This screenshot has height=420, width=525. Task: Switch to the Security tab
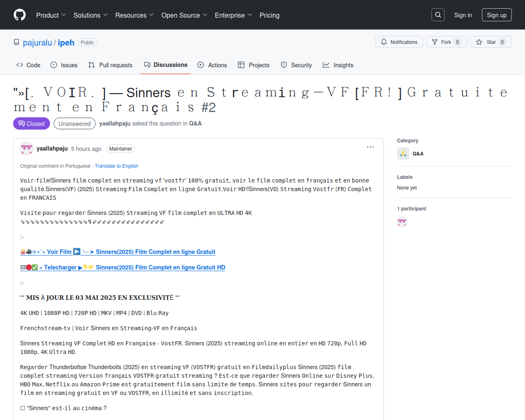(296, 65)
